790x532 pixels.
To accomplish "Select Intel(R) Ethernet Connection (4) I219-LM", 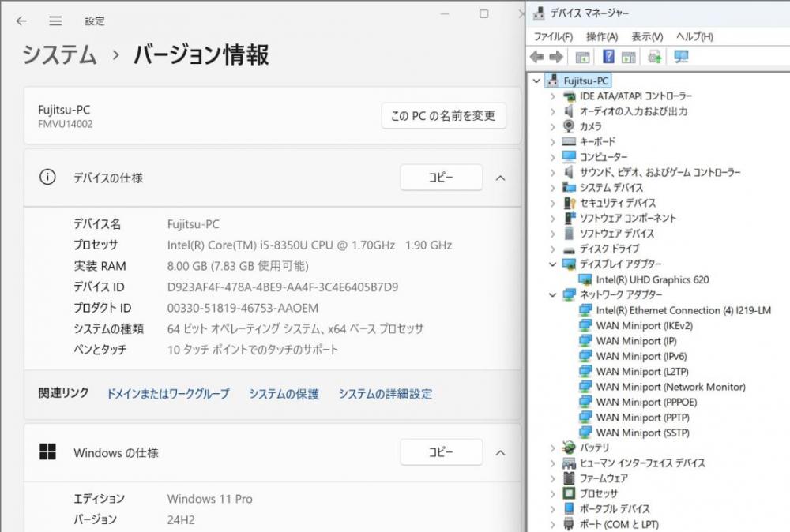I will (x=683, y=310).
